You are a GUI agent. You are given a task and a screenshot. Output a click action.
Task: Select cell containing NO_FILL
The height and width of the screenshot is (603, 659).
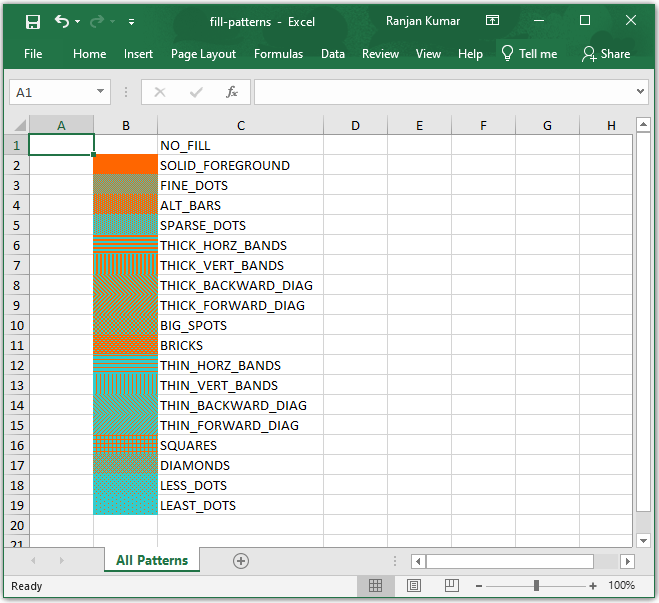pyautogui.click(x=240, y=145)
